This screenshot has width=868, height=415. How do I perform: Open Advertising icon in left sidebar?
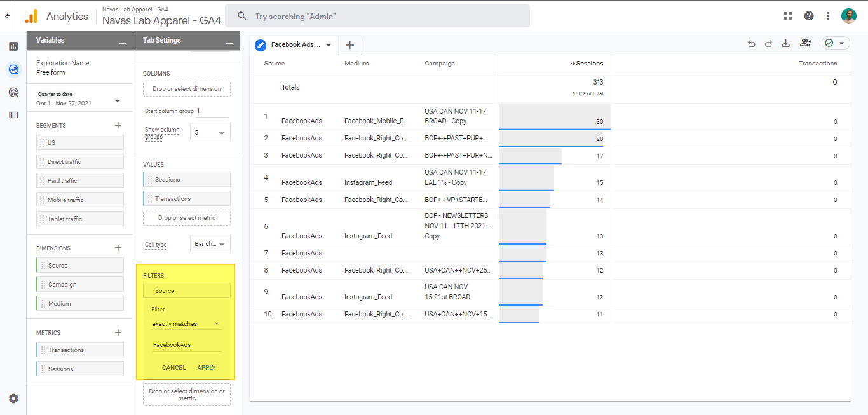pos(13,92)
